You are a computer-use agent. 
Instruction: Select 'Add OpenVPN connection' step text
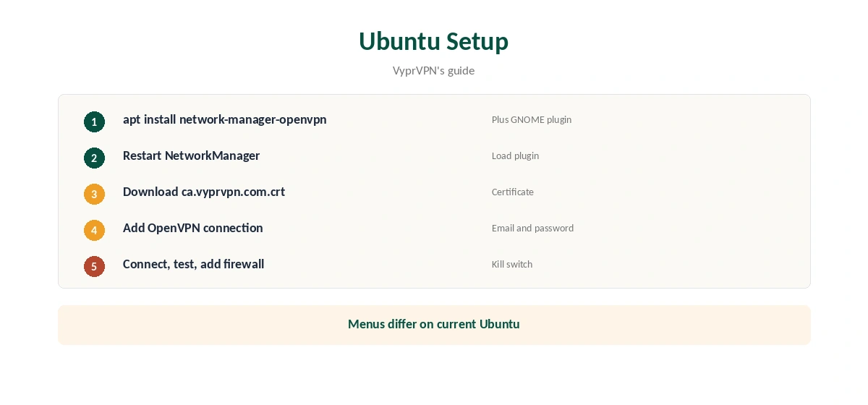193,228
